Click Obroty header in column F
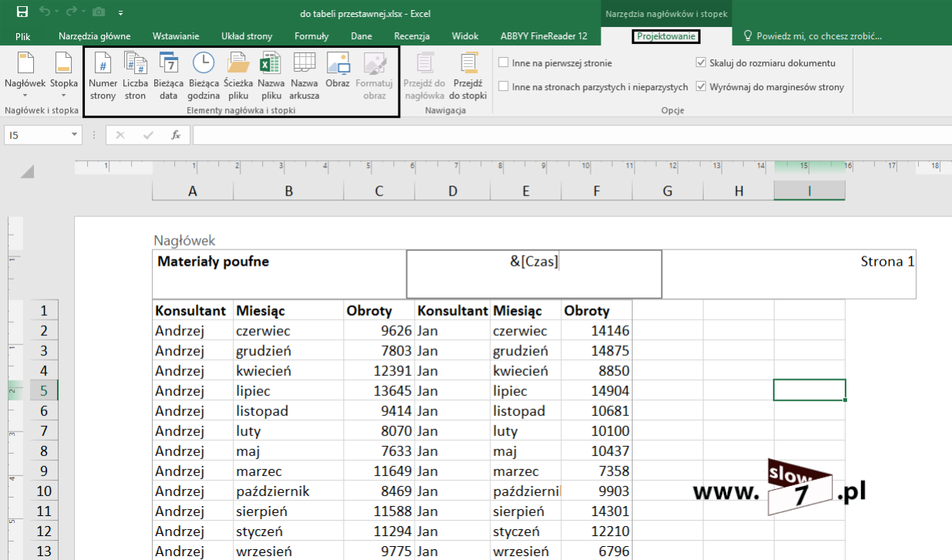Screen dimensions: 952x560 point(597,310)
